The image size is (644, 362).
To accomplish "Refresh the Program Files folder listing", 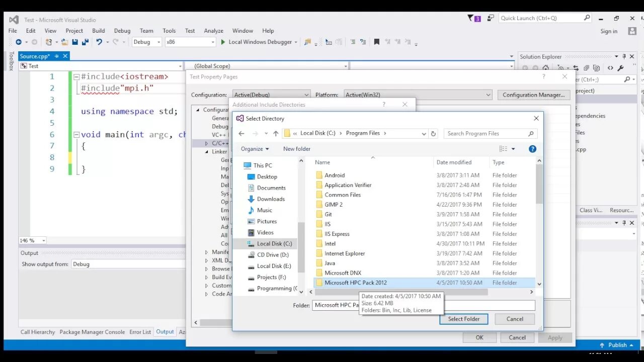I will [x=434, y=133].
